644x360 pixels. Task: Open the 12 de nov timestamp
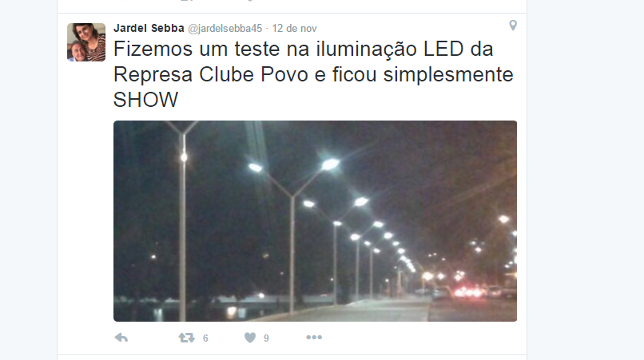(295, 28)
